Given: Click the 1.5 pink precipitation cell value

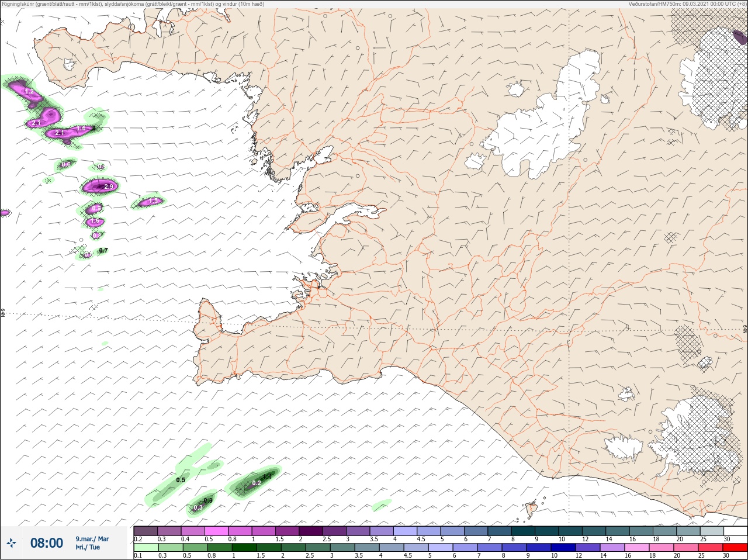Looking at the screenshot, I should tap(154, 201).
